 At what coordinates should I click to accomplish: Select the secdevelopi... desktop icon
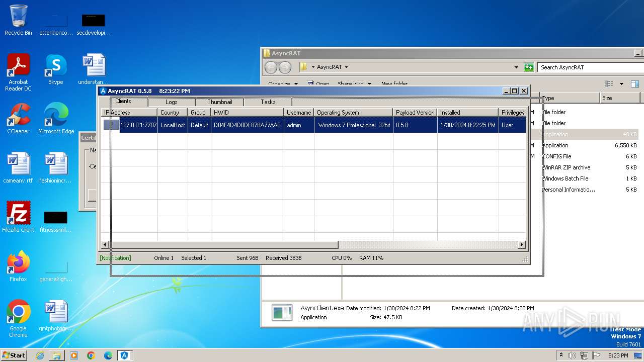pyautogui.click(x=94, y=24)
